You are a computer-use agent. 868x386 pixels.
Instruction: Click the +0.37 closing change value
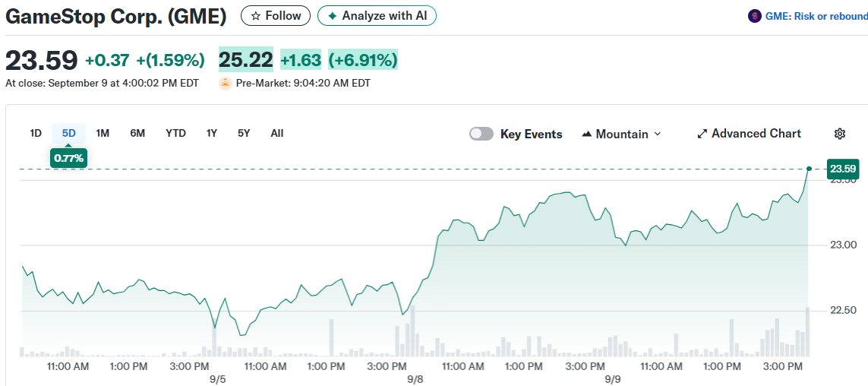pos(107,60)
